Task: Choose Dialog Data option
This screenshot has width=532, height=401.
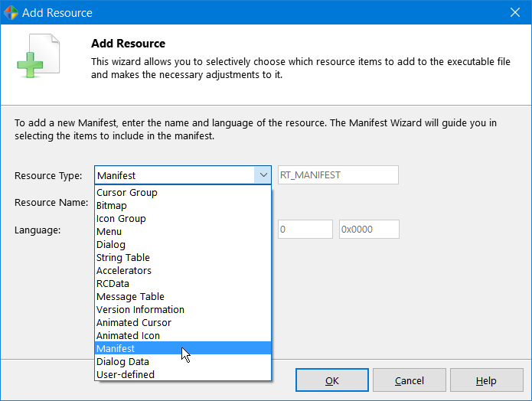Action: (183, 362)
